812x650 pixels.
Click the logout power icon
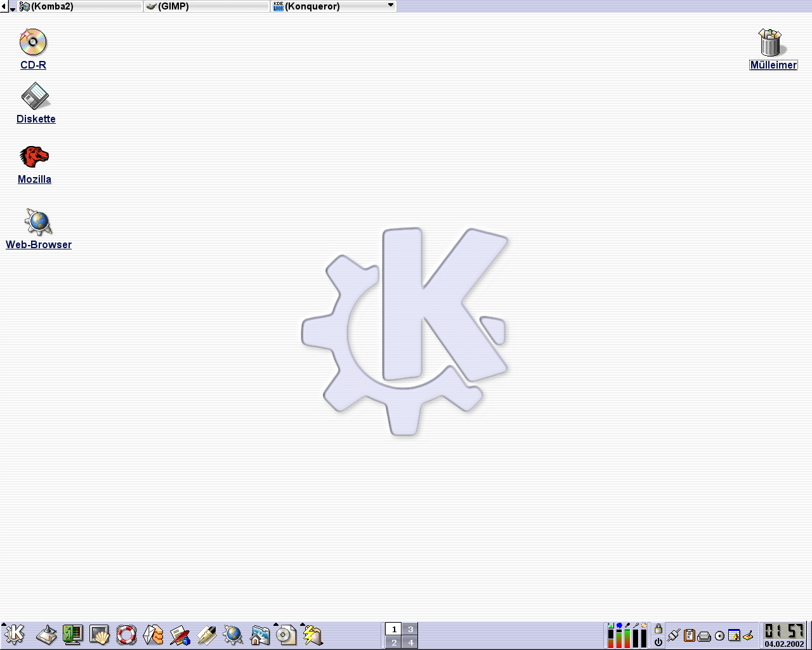658,642
